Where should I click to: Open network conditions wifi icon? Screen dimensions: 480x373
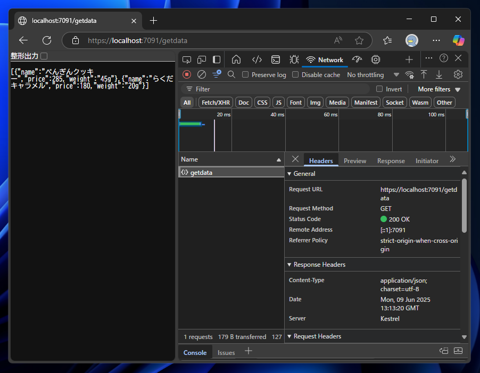(409, 75)
